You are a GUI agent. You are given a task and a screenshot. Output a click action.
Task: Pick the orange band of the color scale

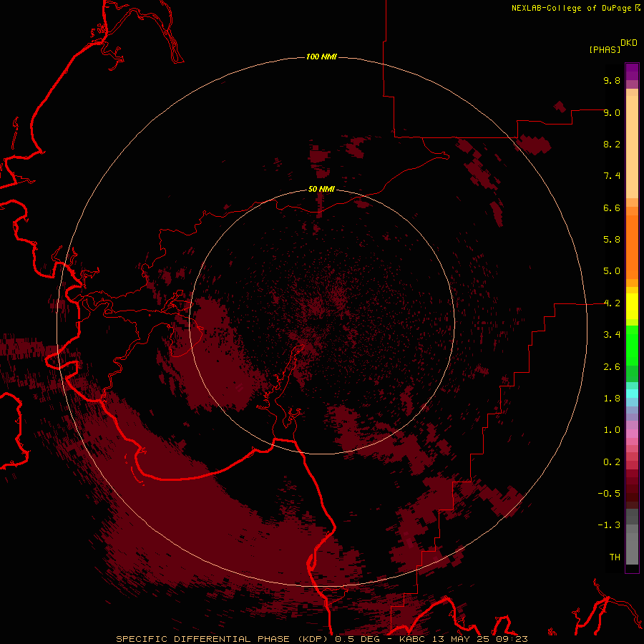pyautogui.click(x=632, y=246)
